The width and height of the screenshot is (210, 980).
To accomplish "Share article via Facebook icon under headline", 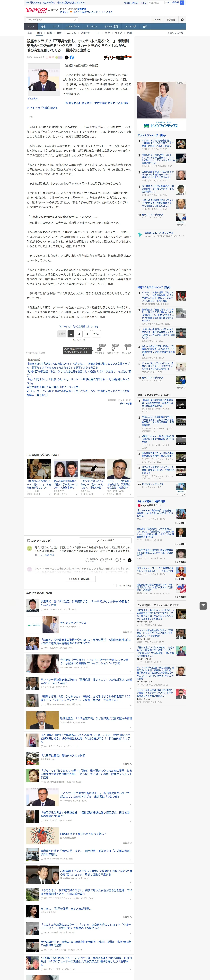I will click(72, 57).
